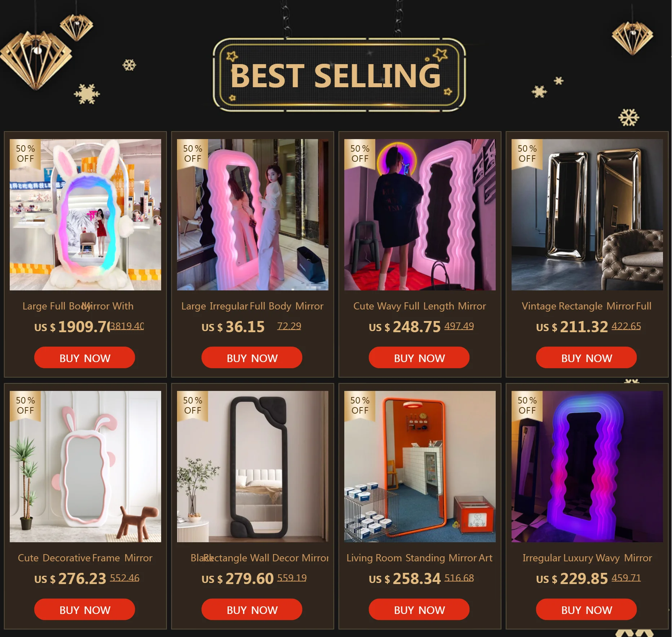The height and width of the screenshot is (637, 672).
Task: Select the purple neon wavy mirror image
Action: click(587, 467)
